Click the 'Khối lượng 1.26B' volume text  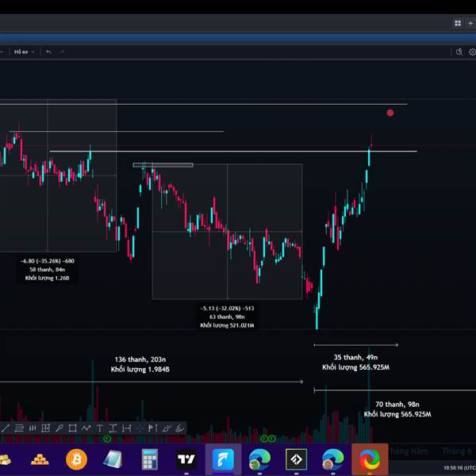[48, 278]
